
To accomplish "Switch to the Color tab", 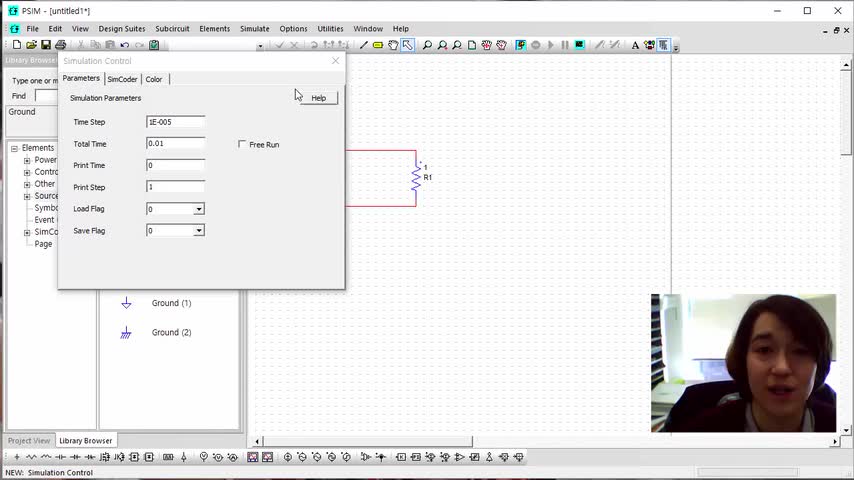I will tap(154, 79).
